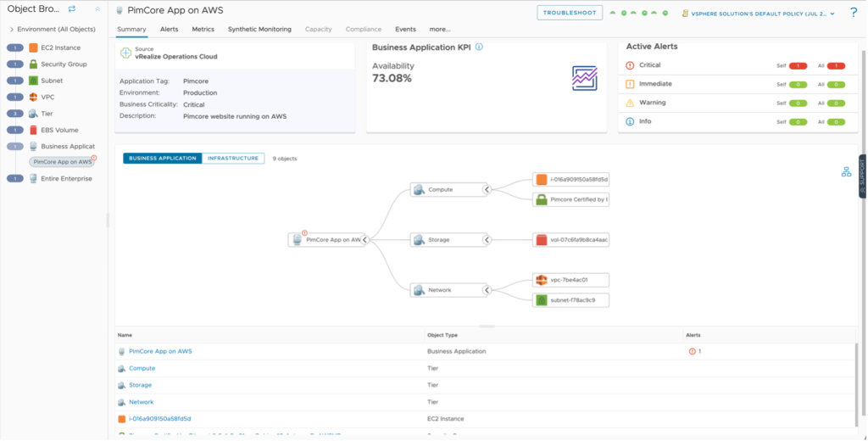The height and width of the screenshot is (441, 868).
Task: Open the Alerts tab
Action: click(x=170, y=29)
